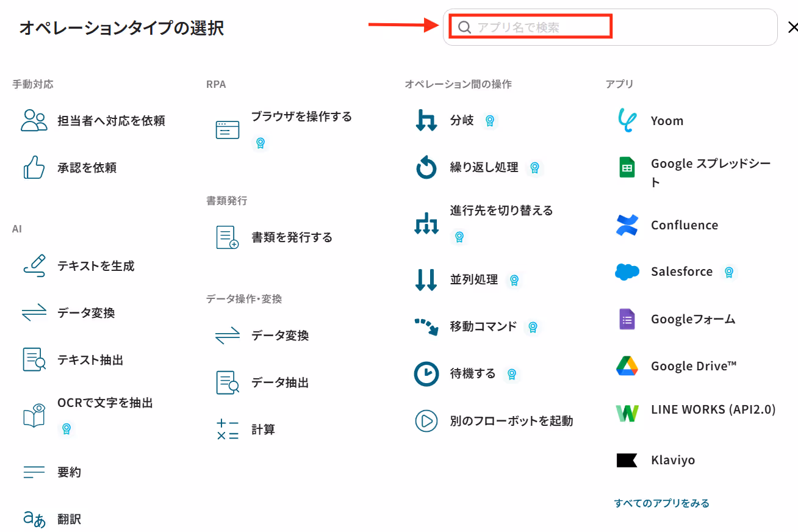Choose the 要約 operation label
This screenshot has width=798, height=532.
pyautogui.click(x=70, y=472)
